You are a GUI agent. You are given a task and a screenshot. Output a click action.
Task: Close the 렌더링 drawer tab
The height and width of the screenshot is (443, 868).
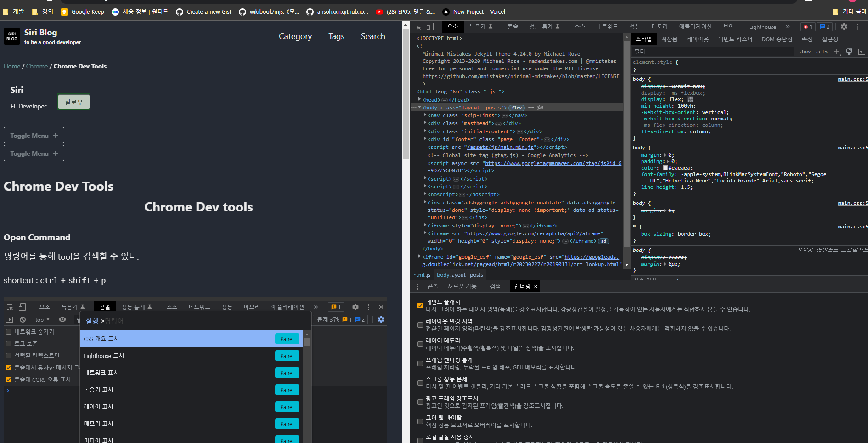pyautogui.click(x=535, y=286)
